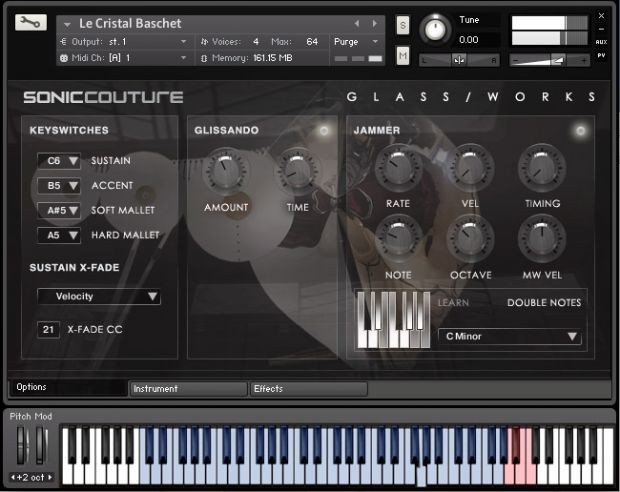Open the AUX sends panel
The width and height of the screenshot is (620, 492).
point(601,42)
